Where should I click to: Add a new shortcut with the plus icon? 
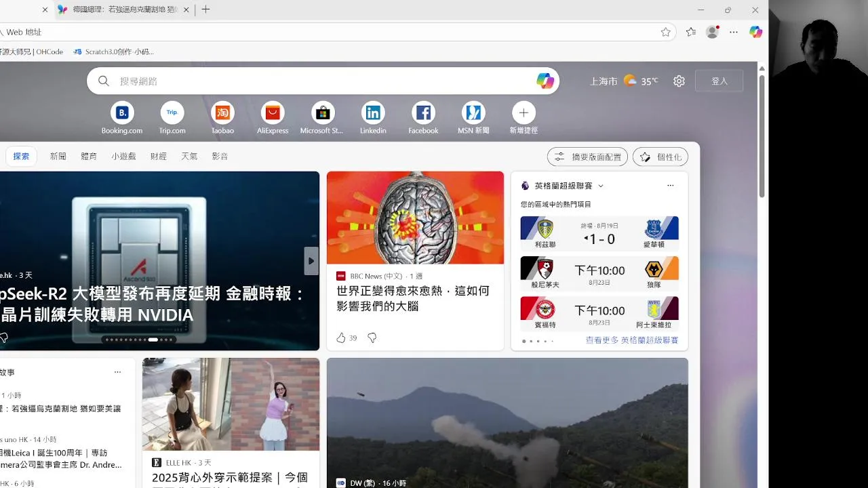pos(524,113)
